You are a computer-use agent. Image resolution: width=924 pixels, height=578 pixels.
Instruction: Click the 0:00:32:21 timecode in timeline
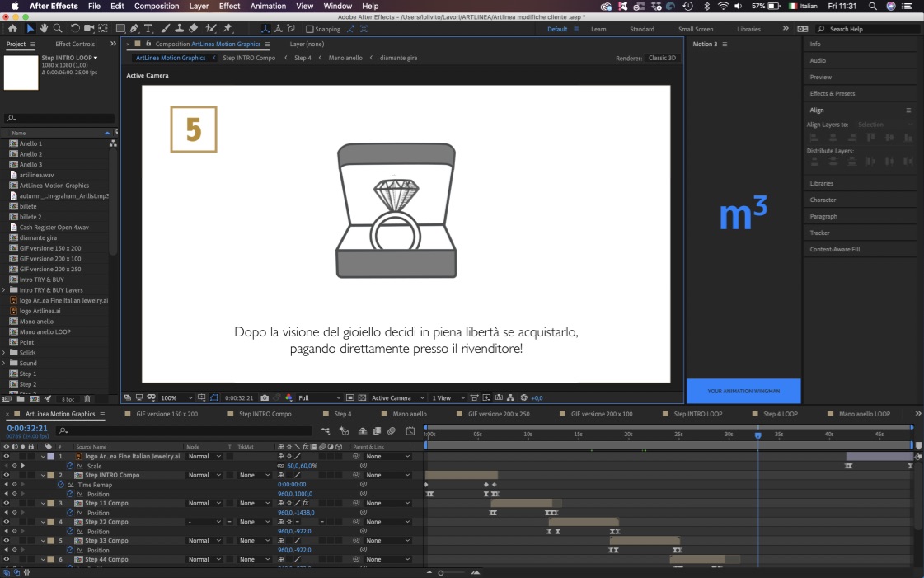pos(27,428)
